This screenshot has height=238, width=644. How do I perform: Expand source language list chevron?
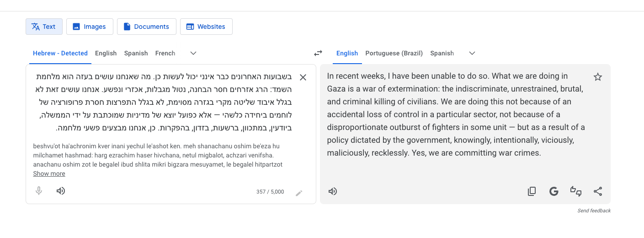(x=193, y=53)
